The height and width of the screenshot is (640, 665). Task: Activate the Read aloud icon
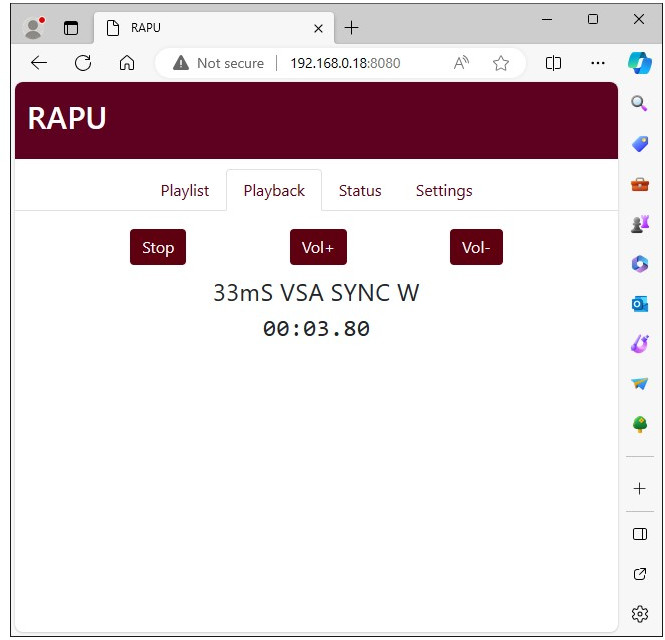461,63
